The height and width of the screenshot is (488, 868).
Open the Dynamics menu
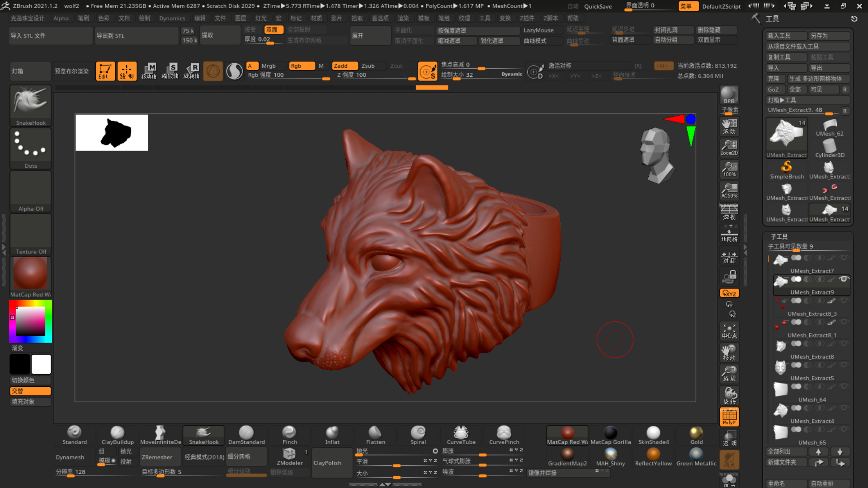(172, 18)
